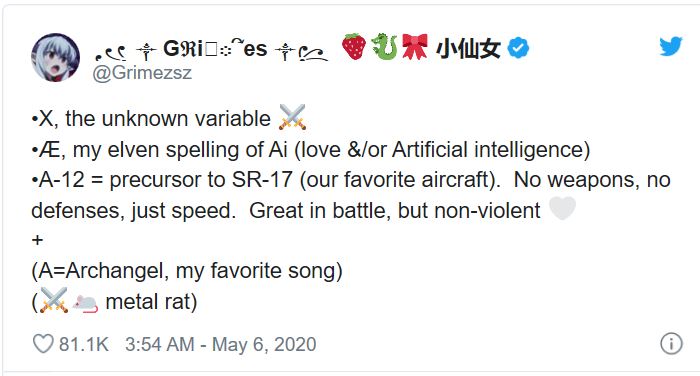Click the 'X, the unknown variable' line
This screenshot has height=376, width=700.
pos(151,119)
